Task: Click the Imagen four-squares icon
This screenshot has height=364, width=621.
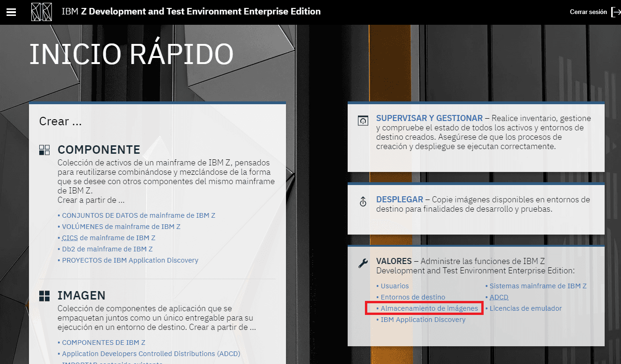Action: tap(44, 296)
